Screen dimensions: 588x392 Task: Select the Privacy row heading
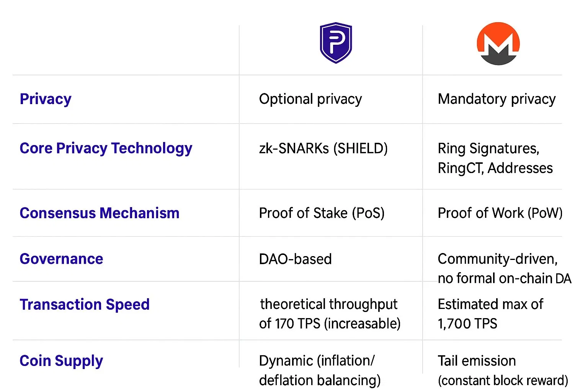pyautogui.click(x=46, y=99)
